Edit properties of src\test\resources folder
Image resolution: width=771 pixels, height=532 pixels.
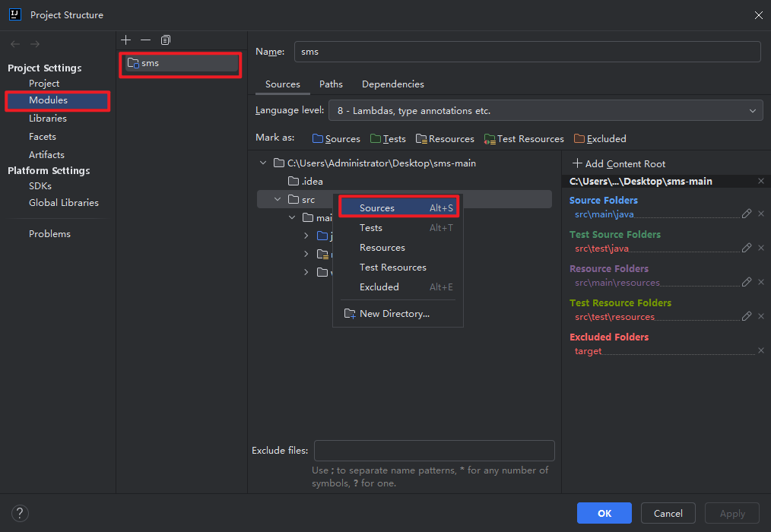(747, 316)
